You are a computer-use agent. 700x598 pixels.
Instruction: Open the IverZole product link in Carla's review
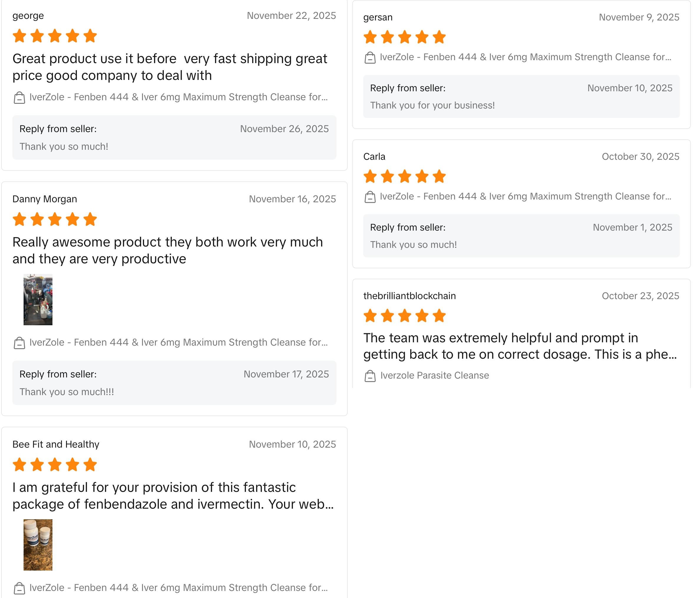pyautogui.click(x=525, y=196)
